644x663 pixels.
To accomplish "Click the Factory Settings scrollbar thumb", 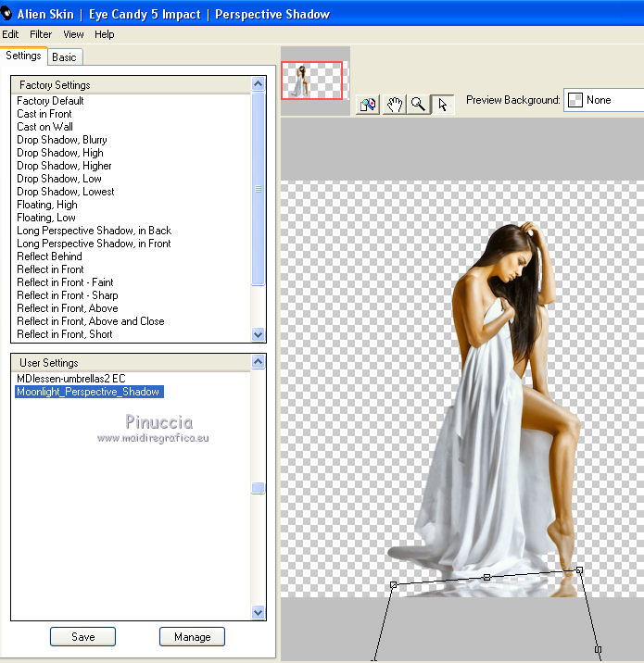I will click(258, 189).
